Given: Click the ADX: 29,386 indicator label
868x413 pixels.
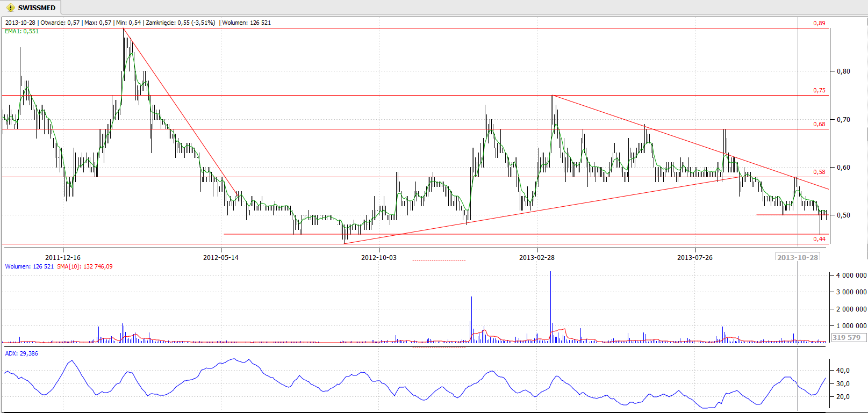Looking at the screenshot, I should coord(21,353).
